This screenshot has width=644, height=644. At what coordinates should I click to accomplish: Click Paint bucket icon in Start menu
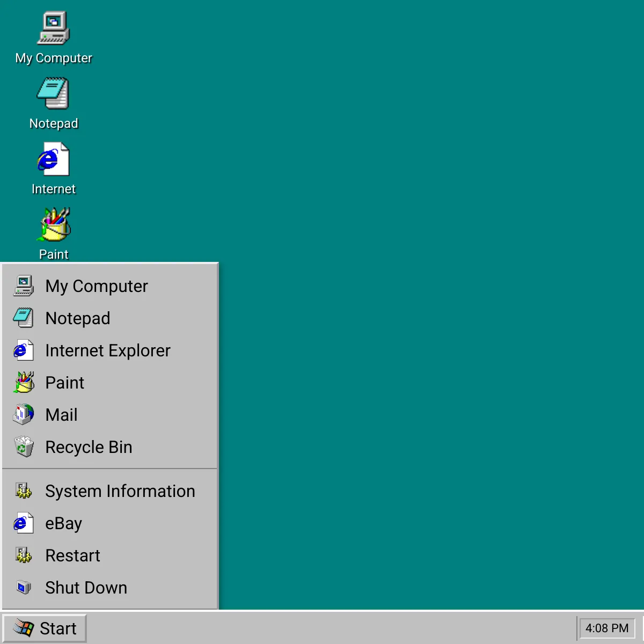click(24, 383)
